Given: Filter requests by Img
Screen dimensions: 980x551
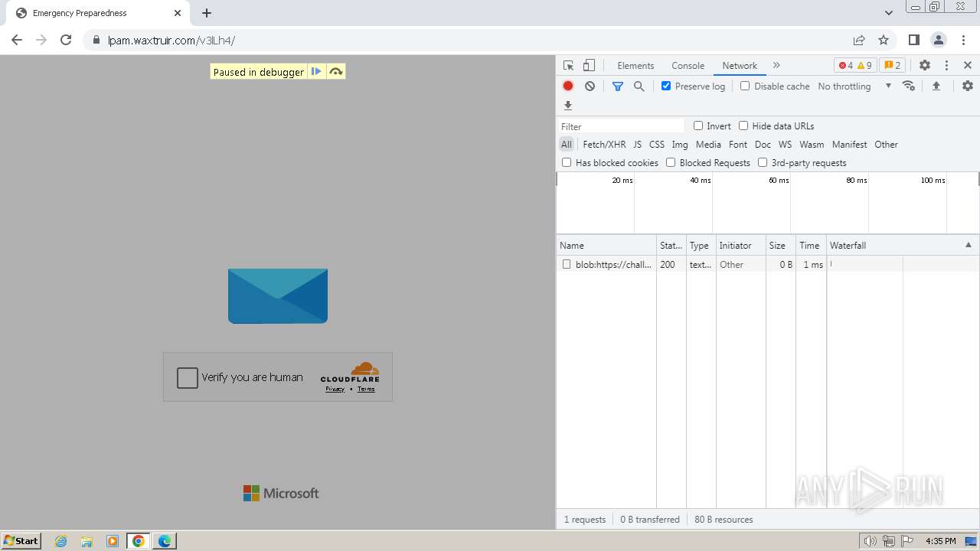Looking at the screenshot, I should [x=680, y=145].
